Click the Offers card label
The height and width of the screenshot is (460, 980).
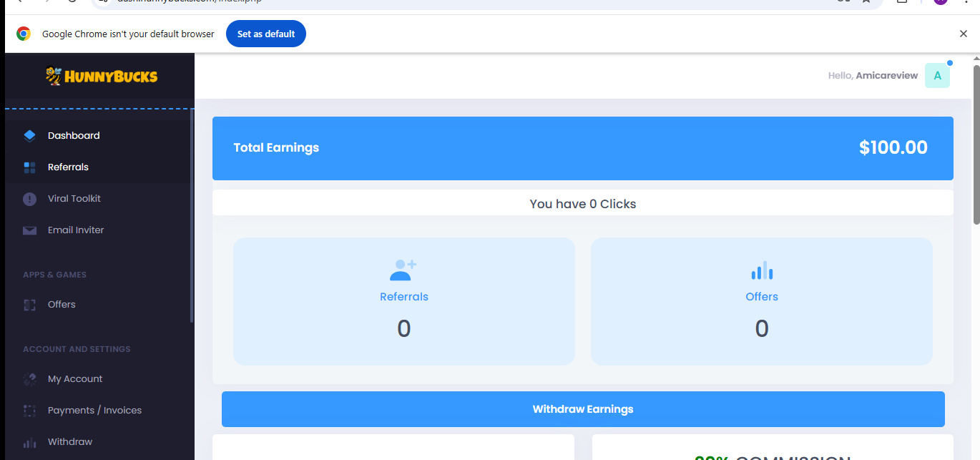tap(762, 297)
